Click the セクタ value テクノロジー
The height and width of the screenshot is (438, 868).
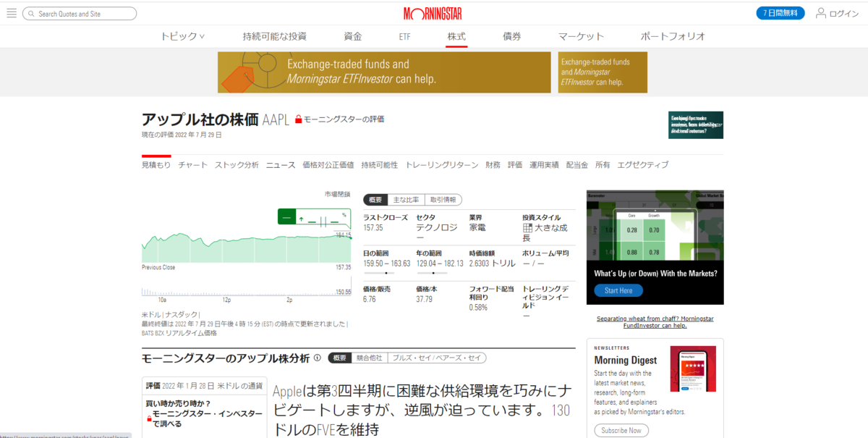pyautogui.click(x=437, y=232)
